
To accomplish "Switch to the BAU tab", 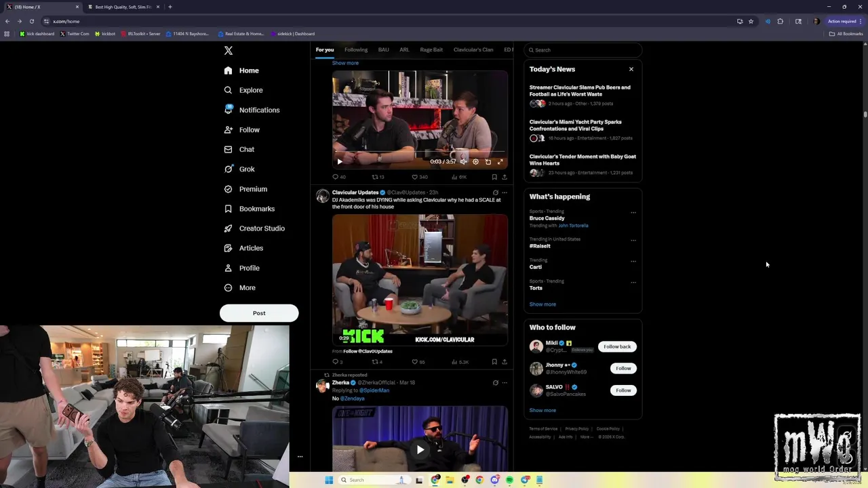I will coord(384,49).
